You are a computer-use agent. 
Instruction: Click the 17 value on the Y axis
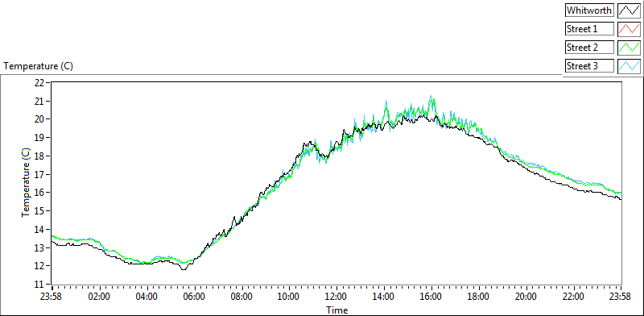[39, 174]
